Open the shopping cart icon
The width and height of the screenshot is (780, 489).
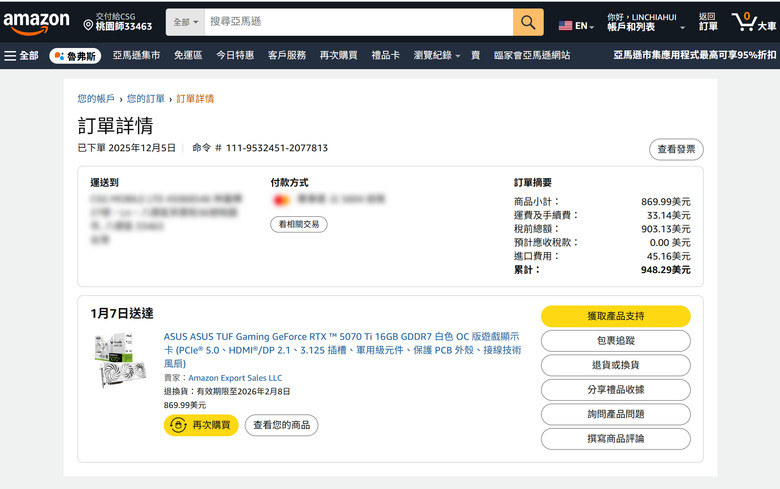point(743,22)
